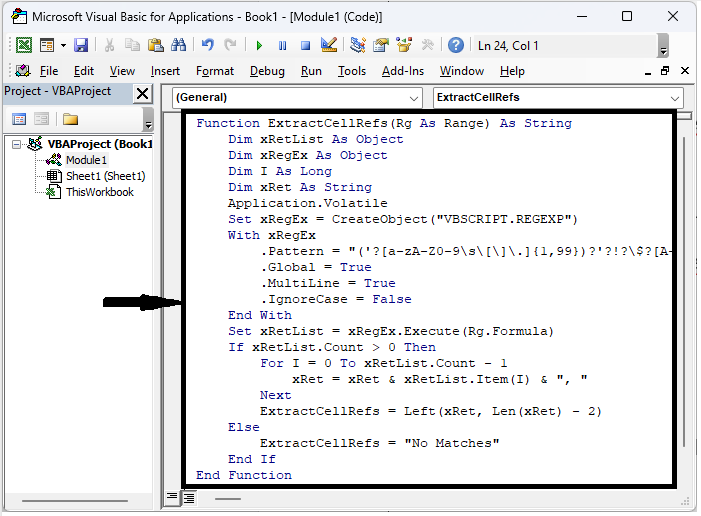
Task: Open the (General) object dropdown
Action: pos(415,98)
